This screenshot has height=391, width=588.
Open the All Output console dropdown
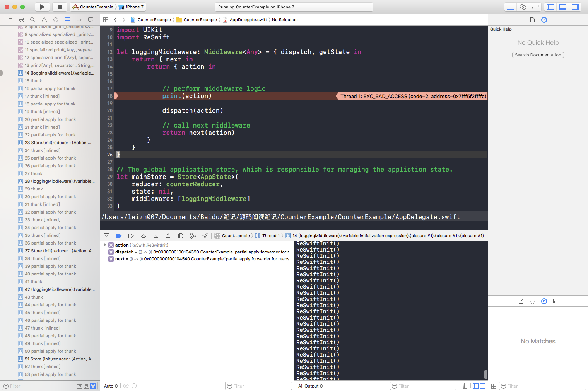click(310, 386)
